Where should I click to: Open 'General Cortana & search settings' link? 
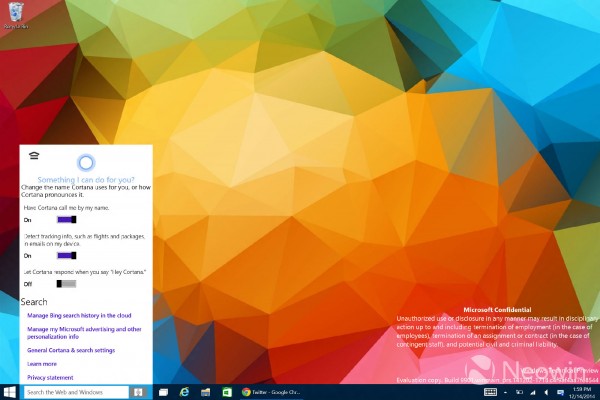tap(71, 351)
